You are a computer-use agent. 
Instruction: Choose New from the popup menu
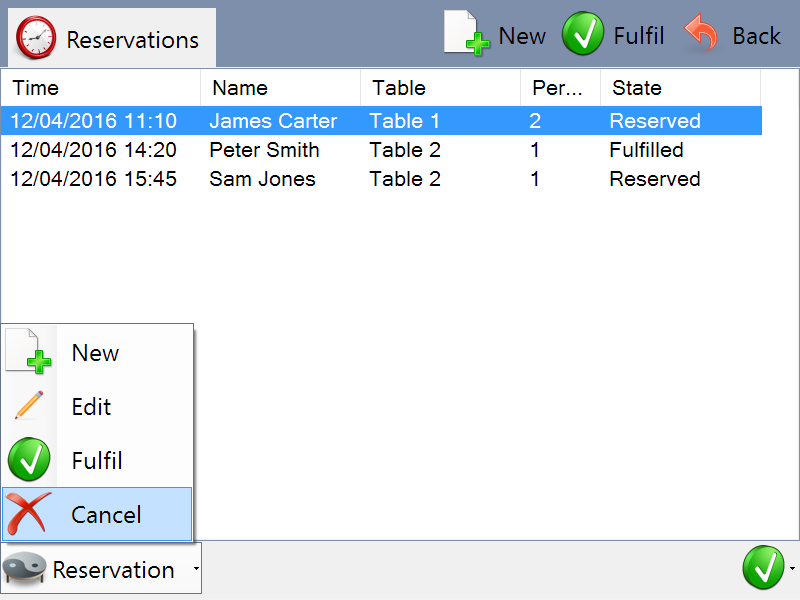tap(95, 353)
